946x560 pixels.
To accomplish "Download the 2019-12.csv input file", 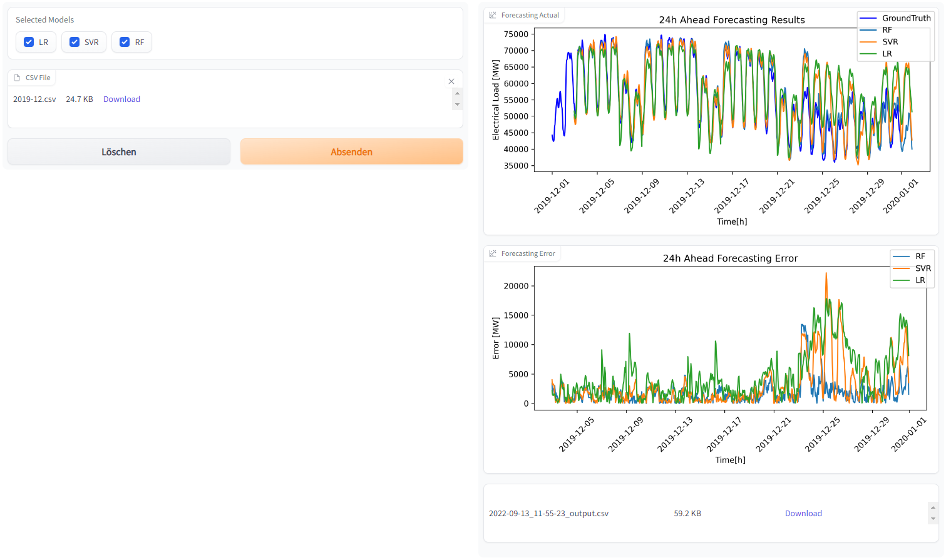I will [x=121, y=99].
